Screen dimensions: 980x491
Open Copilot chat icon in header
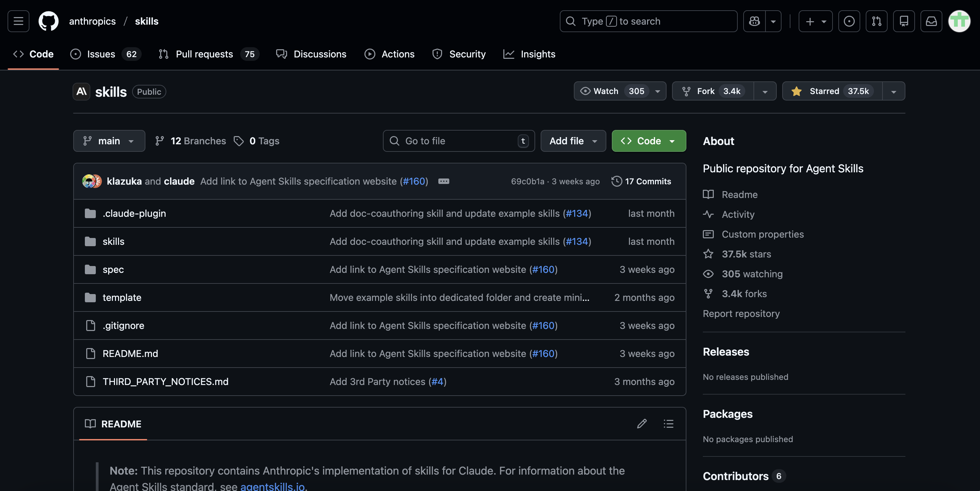click(755, 21)
